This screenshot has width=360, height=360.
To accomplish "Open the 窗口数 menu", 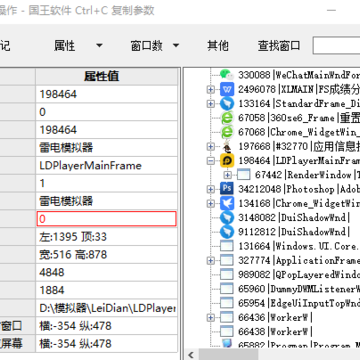I will click(x=147, y=45).
